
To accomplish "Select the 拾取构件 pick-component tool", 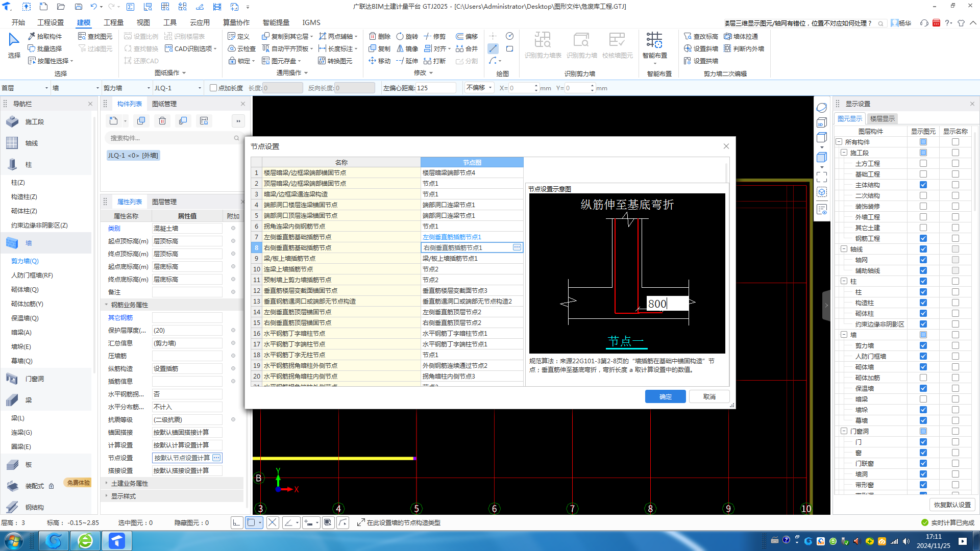I will [45, 36].
